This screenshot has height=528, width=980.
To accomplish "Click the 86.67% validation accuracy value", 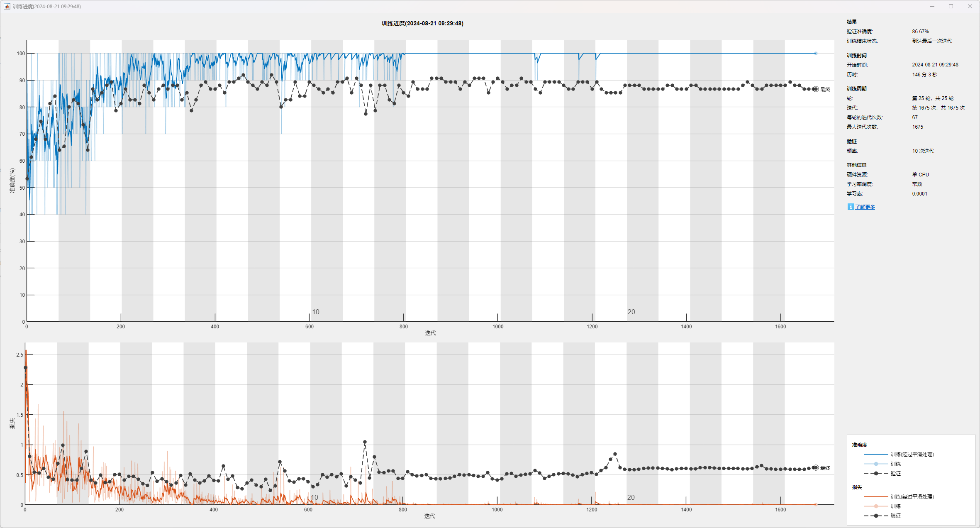I will pos(920,32).
